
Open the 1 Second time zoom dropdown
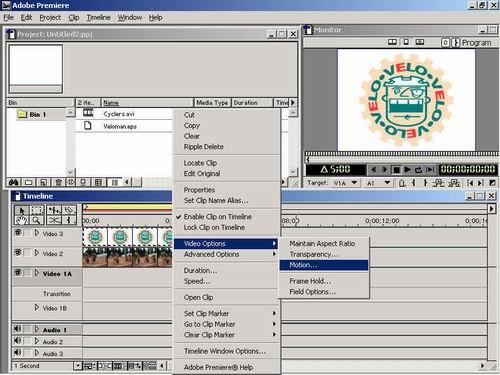click(77, 366)
